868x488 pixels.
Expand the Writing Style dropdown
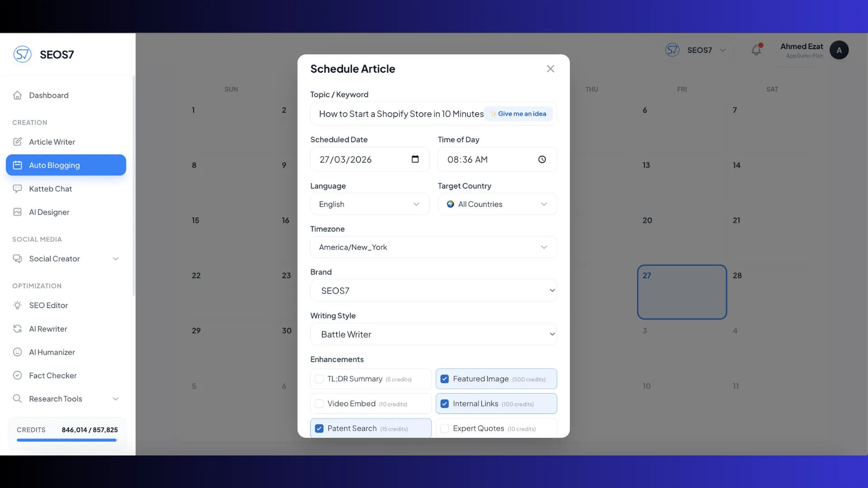433,334
